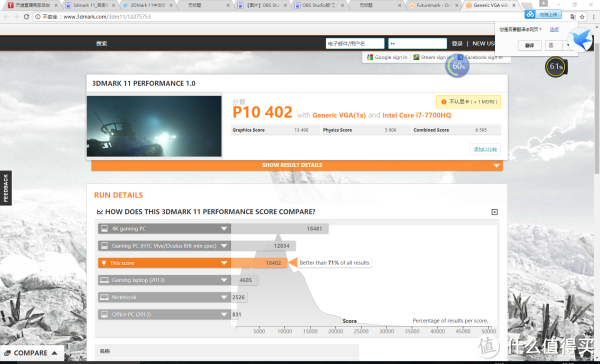Click the Generic VGA(1x) link
This screenshot has height=364, width=600.
(339, 115)
